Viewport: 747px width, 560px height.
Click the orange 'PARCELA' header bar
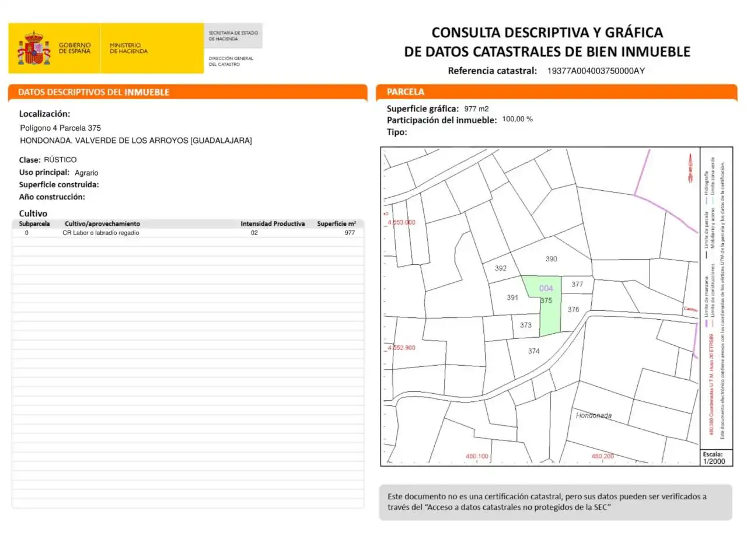click(557, 92)
